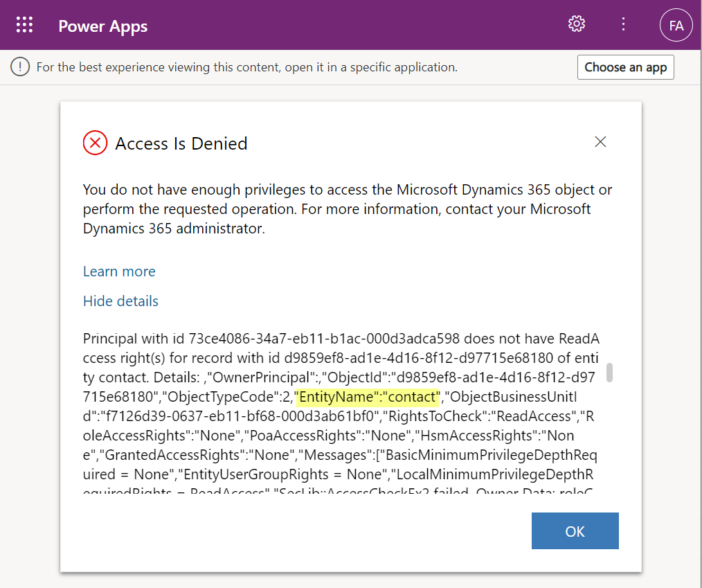
Task: Close the Access Is Denied dialog
Action: [600, 142]
